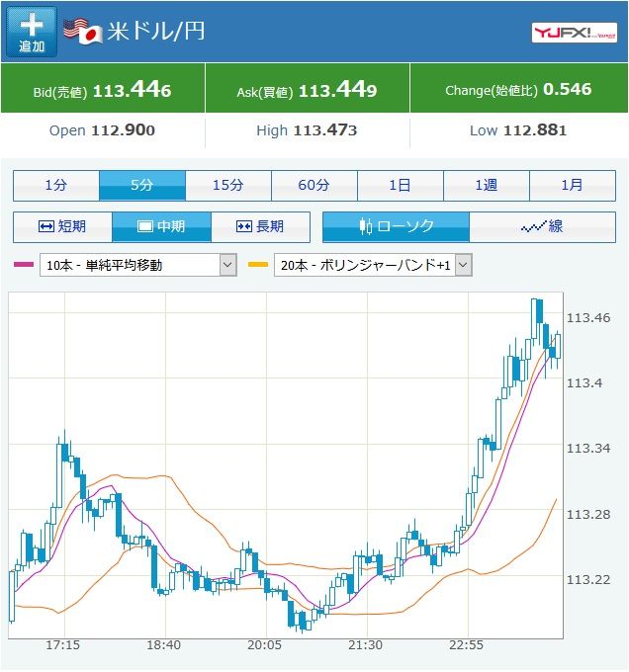Click the 追加 plus button
Image resolution: width=629 pixels, height=672 pixels.
point(32,33)
